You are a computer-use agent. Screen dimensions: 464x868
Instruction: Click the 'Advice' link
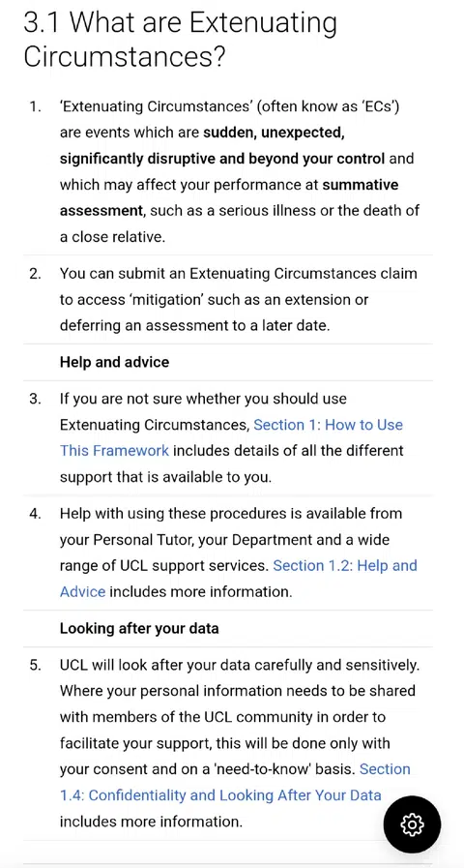click(82, 591)
